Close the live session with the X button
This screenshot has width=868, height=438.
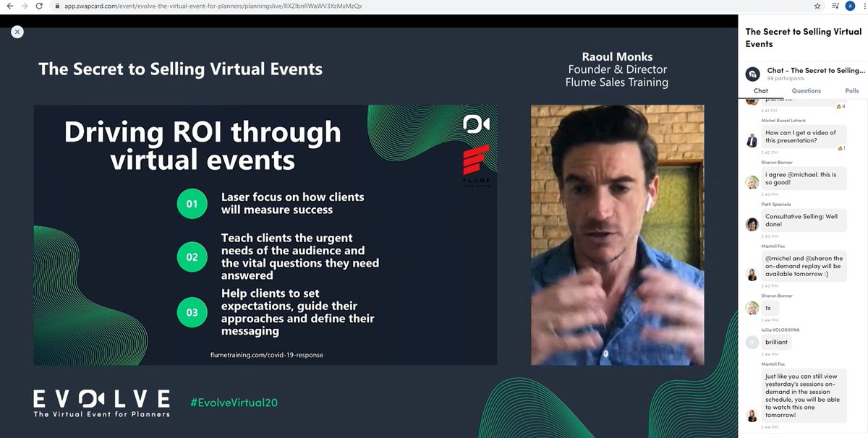pos(17,32)
